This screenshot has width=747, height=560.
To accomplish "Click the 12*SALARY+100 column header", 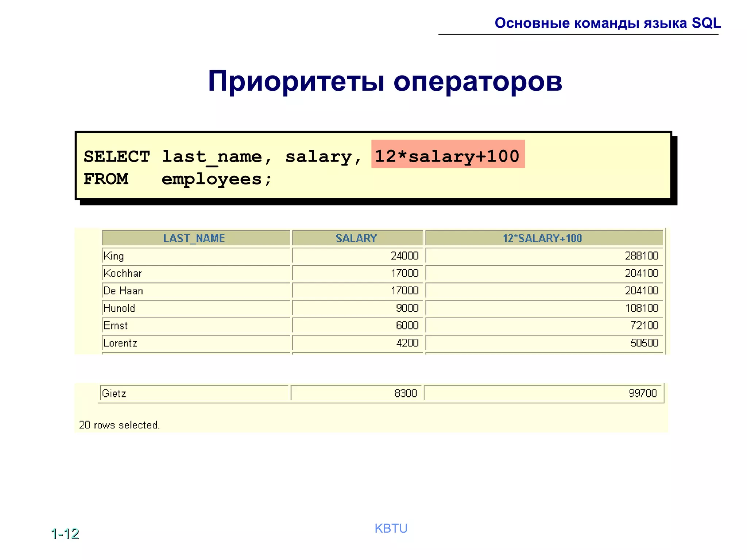I will pyautogui.click(x=544, y=238).
